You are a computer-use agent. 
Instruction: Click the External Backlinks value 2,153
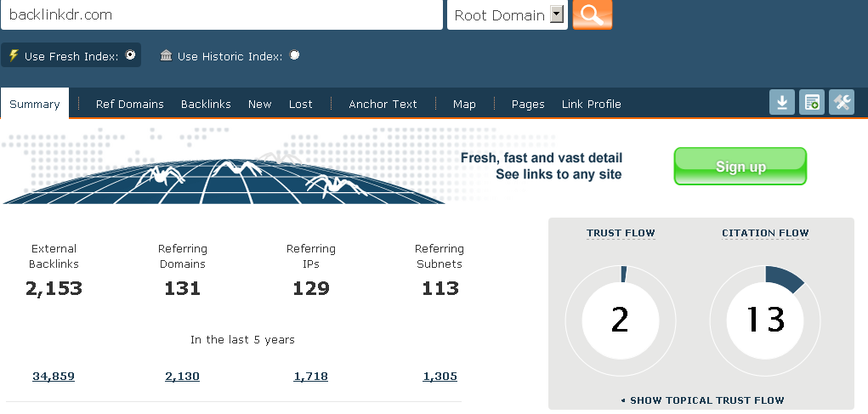(54, 288)
